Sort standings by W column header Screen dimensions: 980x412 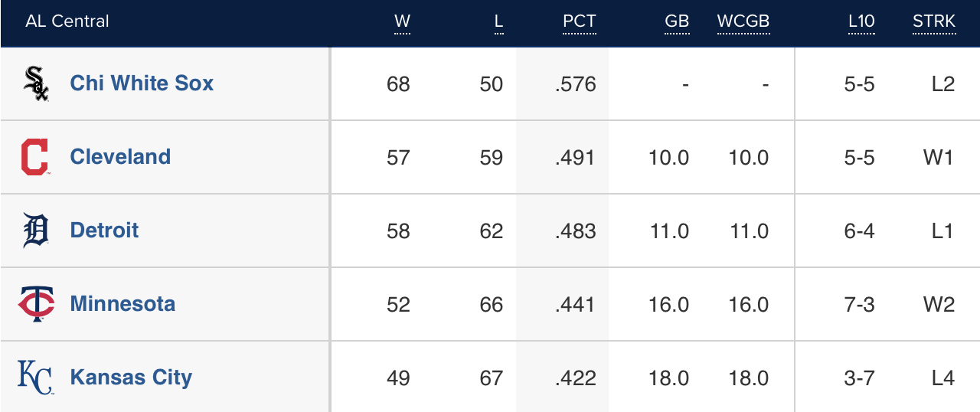402,21
